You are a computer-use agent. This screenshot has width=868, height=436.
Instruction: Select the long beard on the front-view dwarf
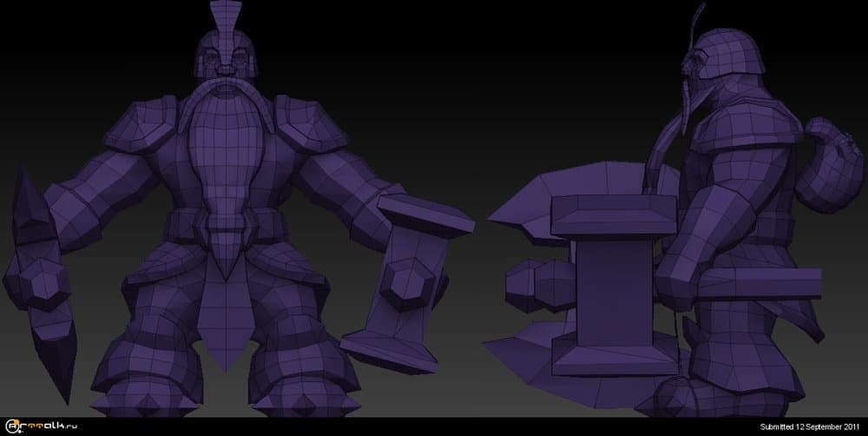tap(224, 156)
